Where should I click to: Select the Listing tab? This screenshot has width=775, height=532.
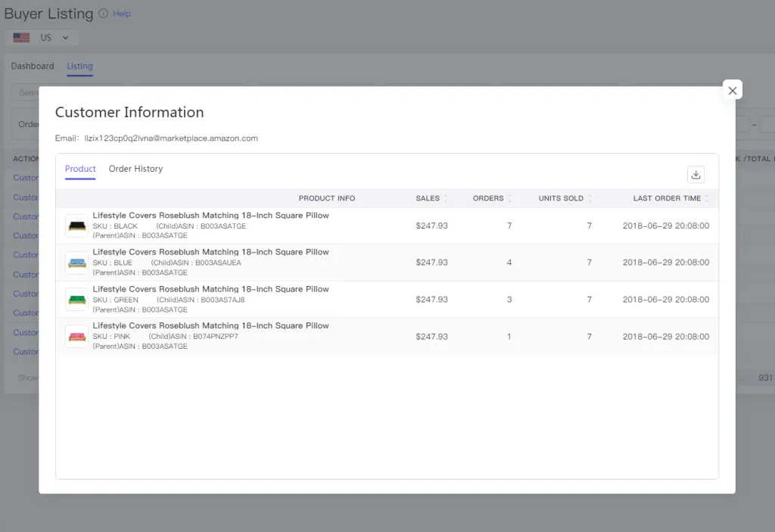point(79,66)
